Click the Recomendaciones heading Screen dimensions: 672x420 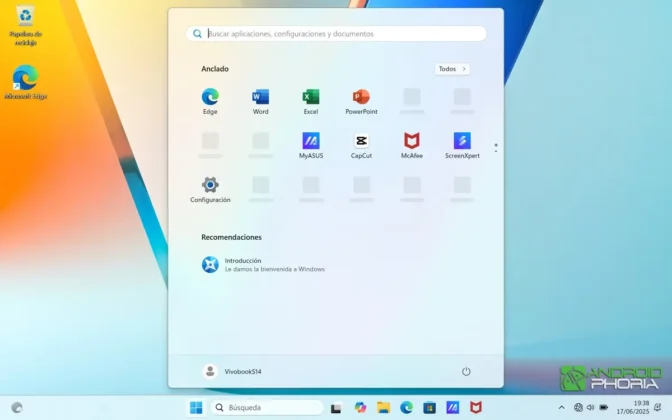[231, 237]
